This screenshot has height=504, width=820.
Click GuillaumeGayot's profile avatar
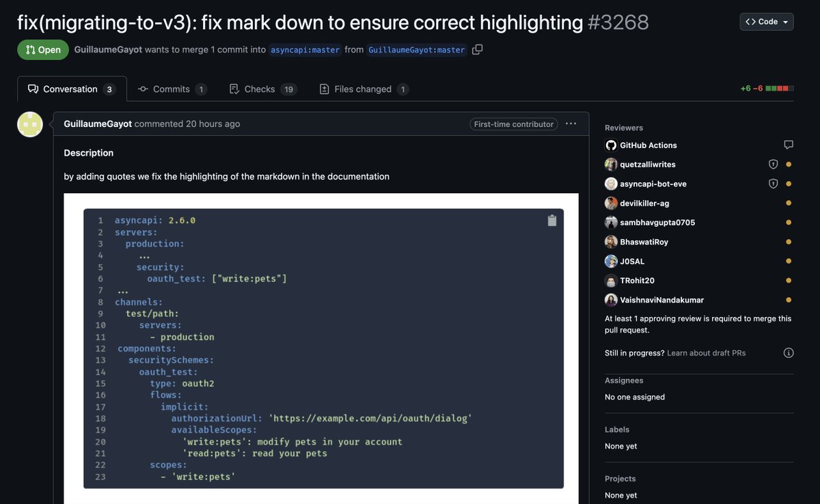(x=29, y=124)
